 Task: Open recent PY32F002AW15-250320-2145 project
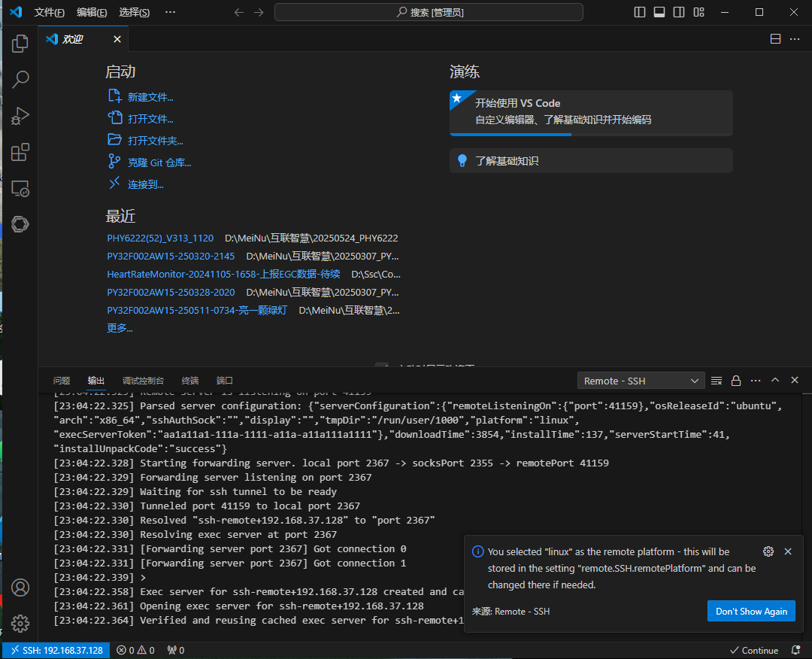(x=171, y=256)
